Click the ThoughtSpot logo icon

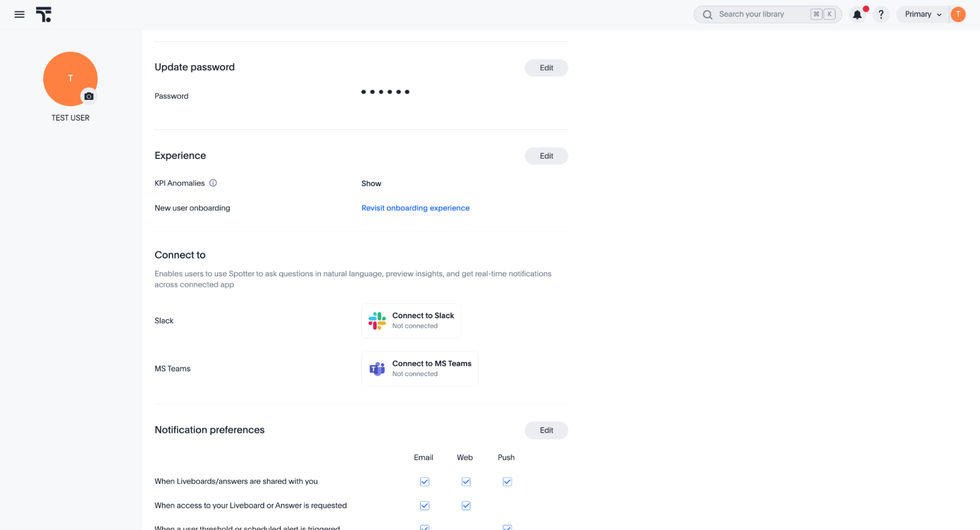44,15
